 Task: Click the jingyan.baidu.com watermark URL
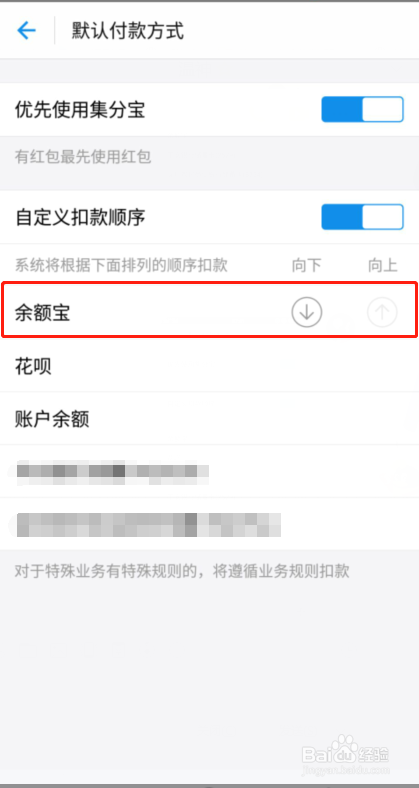[x=348, y=769]
